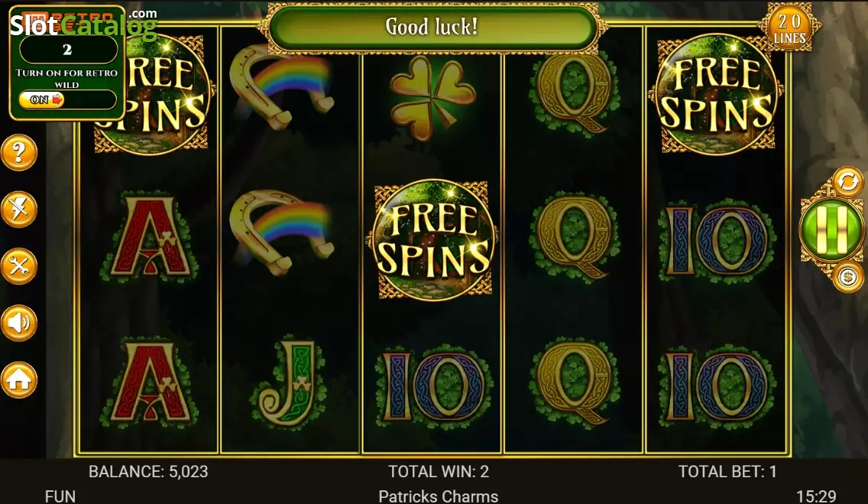Screen dimensions: 868x504
Task: Click the Good luck! message banner
Action: [432, 27]
